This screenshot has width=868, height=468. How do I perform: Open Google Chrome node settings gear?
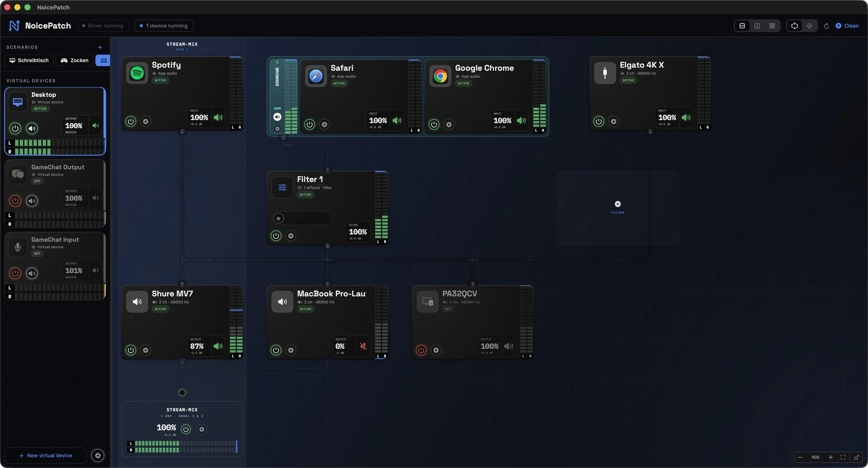click(449, 124)
